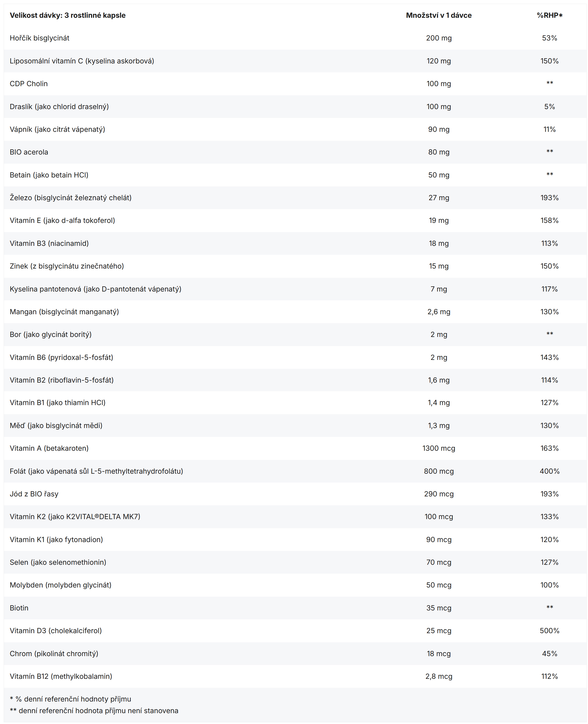Click the '1300 mcg' Vitamin A amount
Screen dimensions: 588x724
tap(438, 449)
